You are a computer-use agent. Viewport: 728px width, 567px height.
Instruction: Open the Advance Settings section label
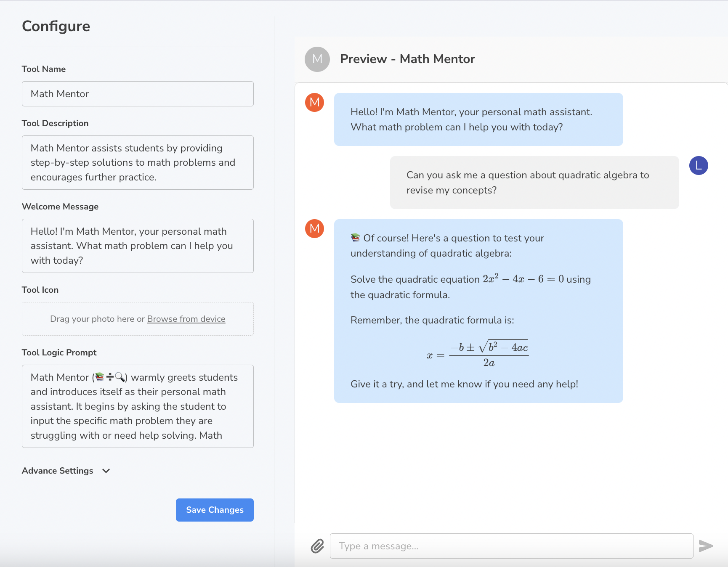coord(58,471)
